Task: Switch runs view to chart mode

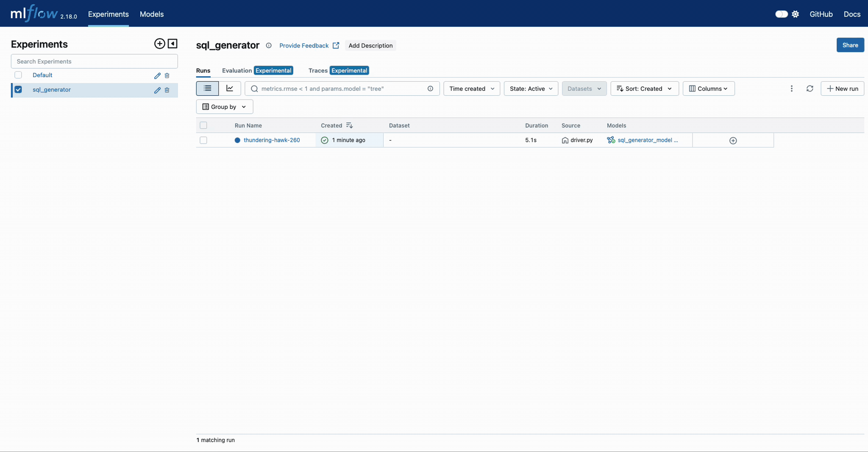Action: (230, 89)
